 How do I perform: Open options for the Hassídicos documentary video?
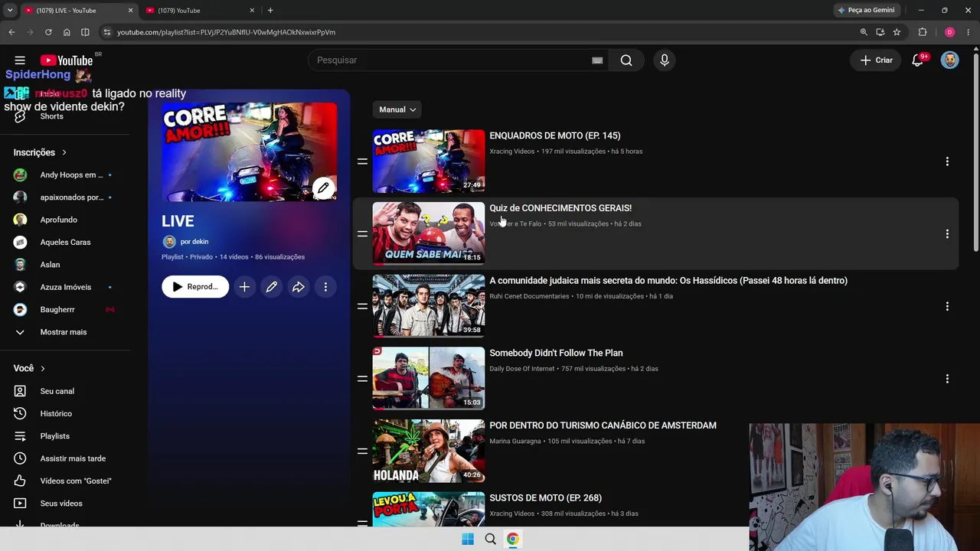[947, 306]
